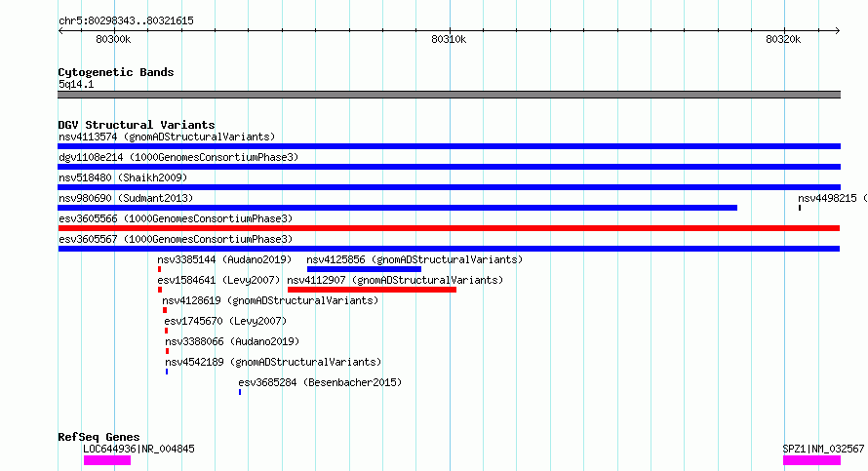
Task: Click the nsv4125856 (gnomADStructuralVariants) label
Action: point(414,259)
